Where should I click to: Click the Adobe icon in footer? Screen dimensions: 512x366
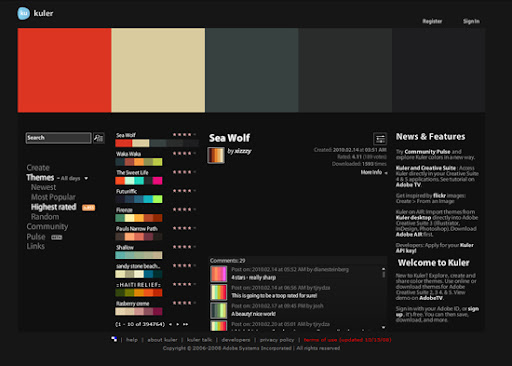pyautogui.click(x=114, y=339)
